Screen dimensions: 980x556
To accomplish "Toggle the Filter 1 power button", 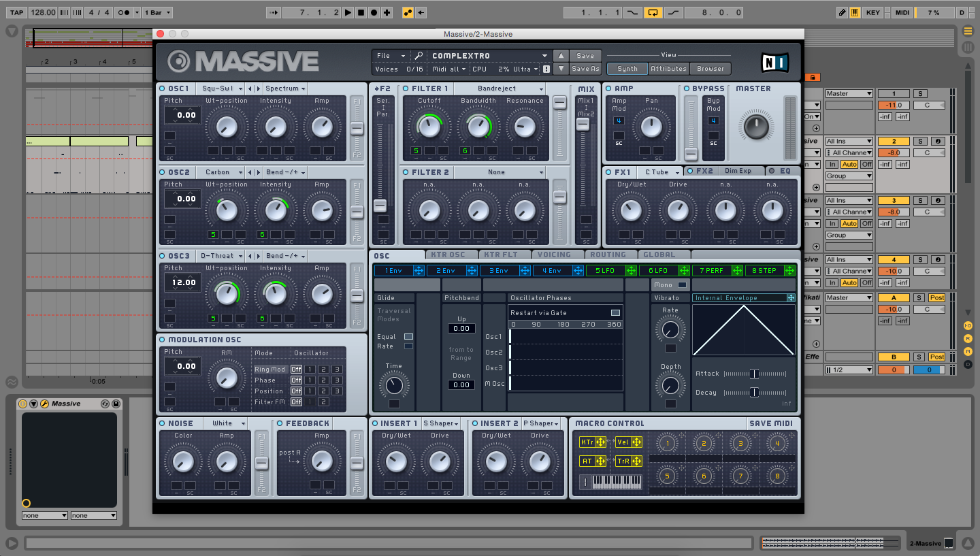I will click(x=406, y=88).
